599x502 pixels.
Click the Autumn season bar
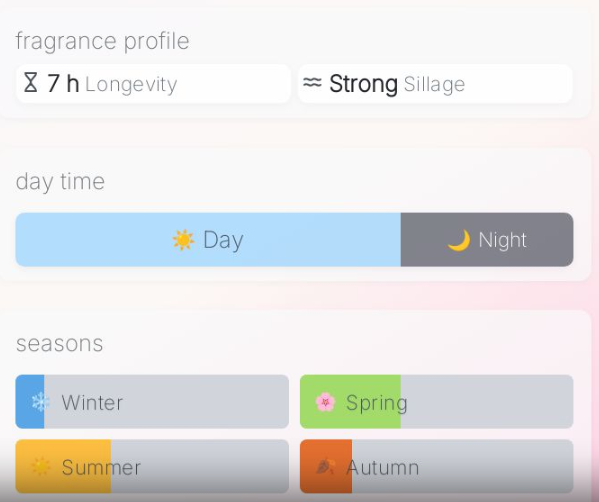(437, 466)
